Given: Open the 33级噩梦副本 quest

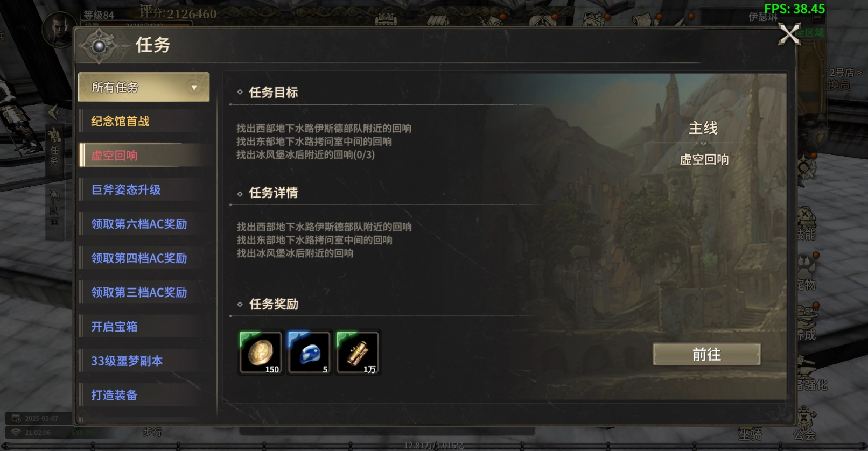Looking at the screenshot, I should [144, 361].
